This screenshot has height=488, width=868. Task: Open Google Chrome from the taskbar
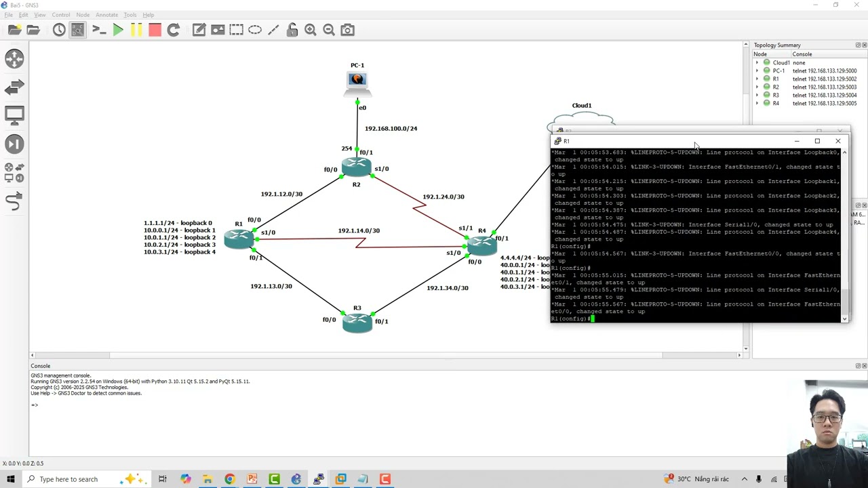(230, 479)
